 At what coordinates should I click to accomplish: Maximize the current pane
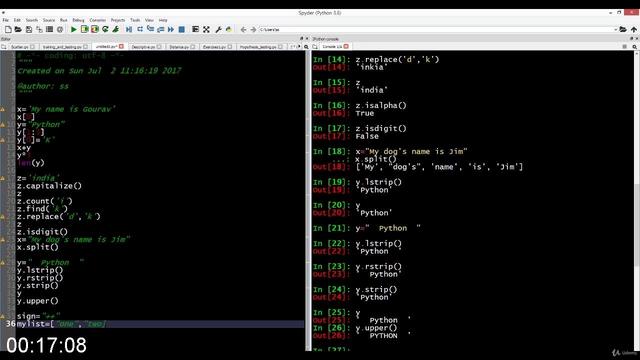(196, 29)
